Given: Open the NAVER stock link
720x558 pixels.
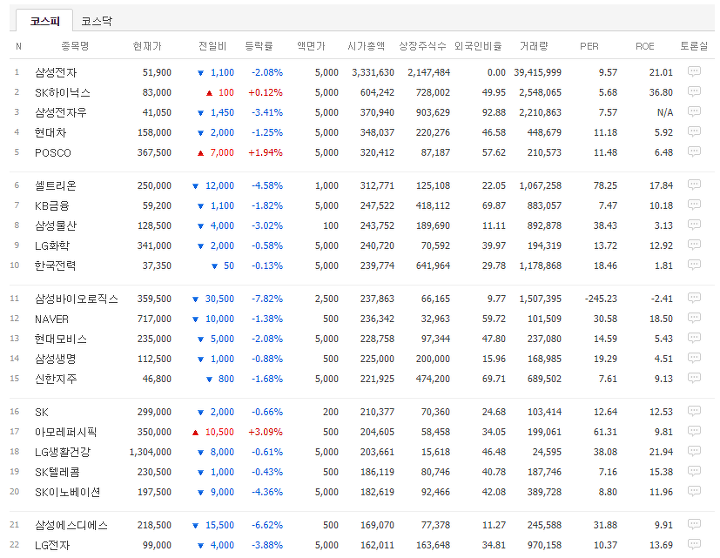Looking at the screenshot, I should tap(52, 319).
